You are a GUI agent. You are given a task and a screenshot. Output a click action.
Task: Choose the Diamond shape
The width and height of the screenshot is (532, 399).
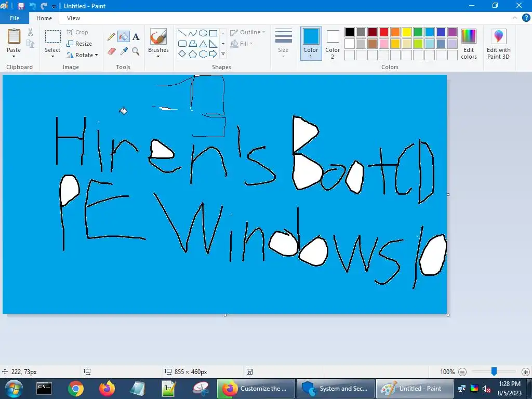182,54
